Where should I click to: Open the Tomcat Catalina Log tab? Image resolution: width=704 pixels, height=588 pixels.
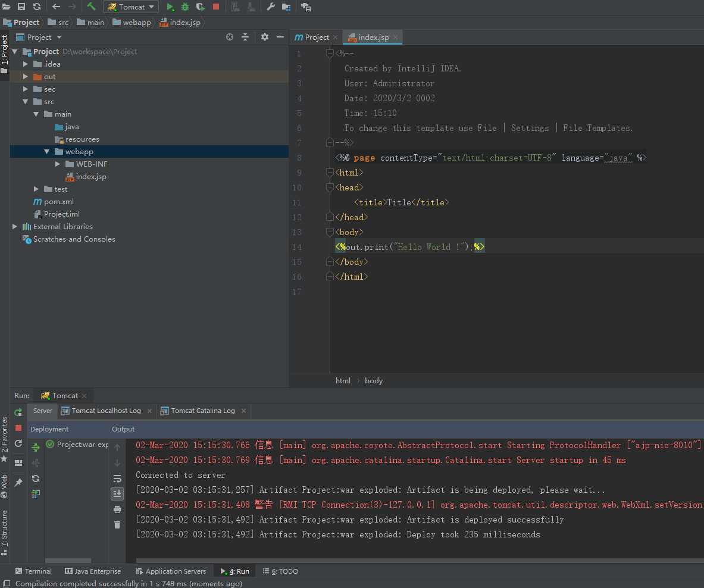[203, 411]
